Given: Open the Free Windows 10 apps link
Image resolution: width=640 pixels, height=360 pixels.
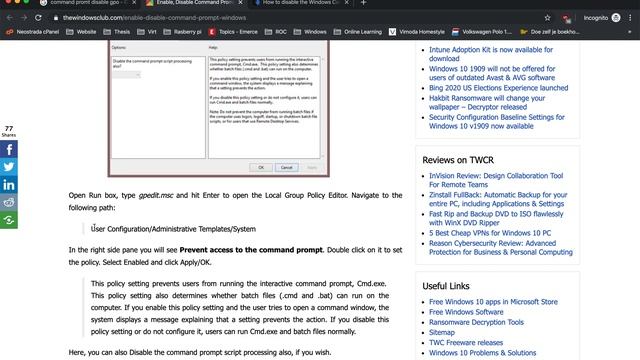Looking at the screenshot, I should pyautogui.click(x=493, y=302).
